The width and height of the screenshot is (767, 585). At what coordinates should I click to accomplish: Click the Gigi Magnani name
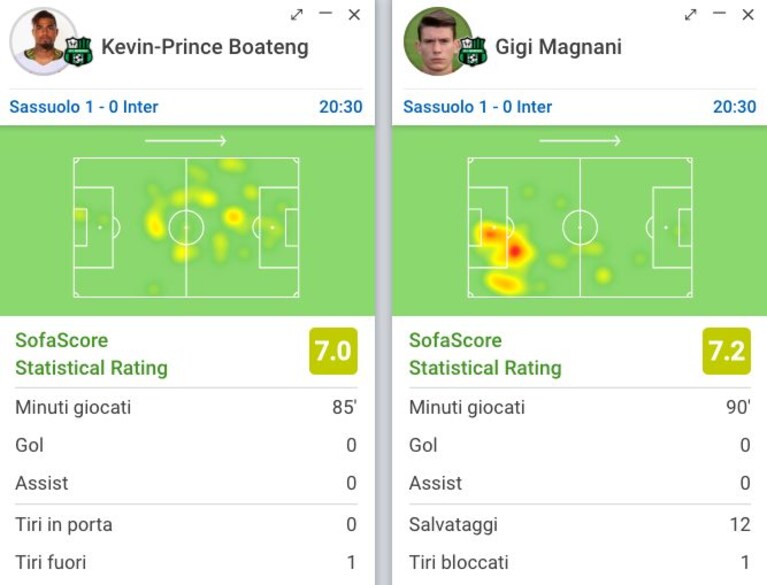pyautogui.click(x=559, y=47)
